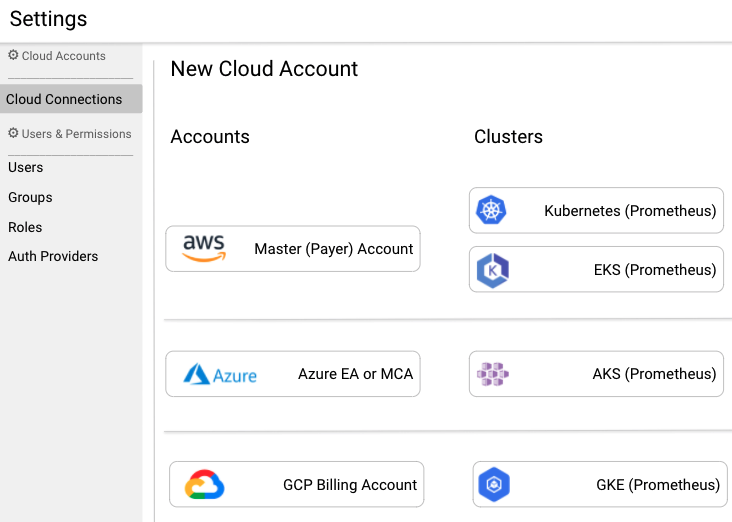This screenshot has width=732, height=522.
Task: Click the EKS cluster icon
Action: click(x=492, y=270)
